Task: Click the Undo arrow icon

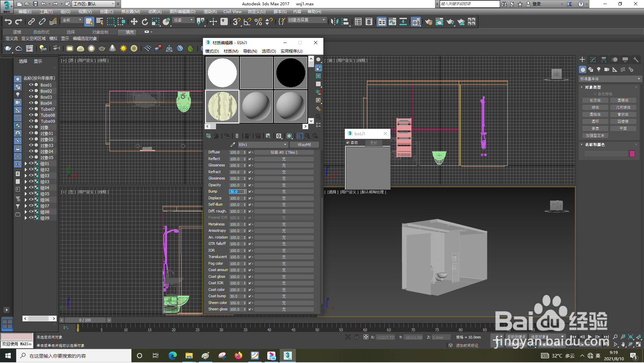Action: pyautogui.click(x=8, y=22)
